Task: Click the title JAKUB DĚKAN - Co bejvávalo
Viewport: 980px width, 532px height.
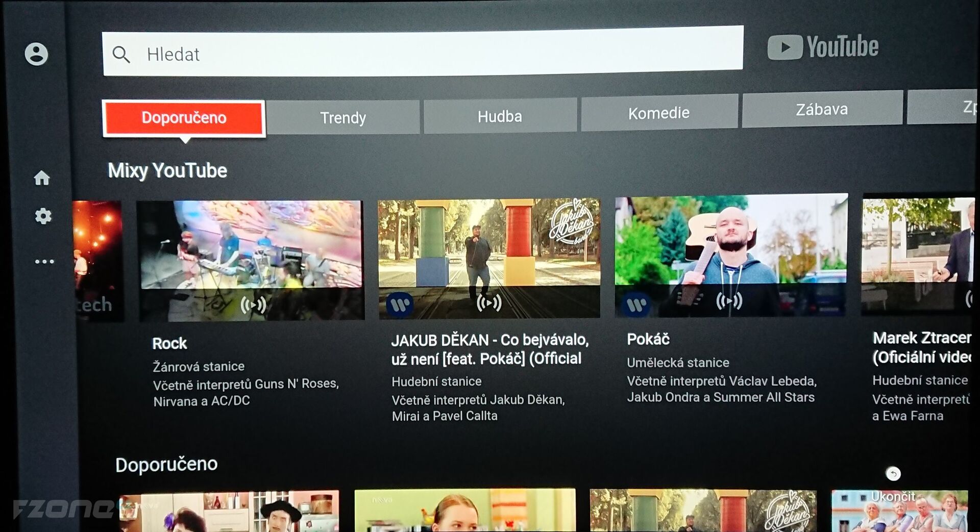Action: coord(490,349)
